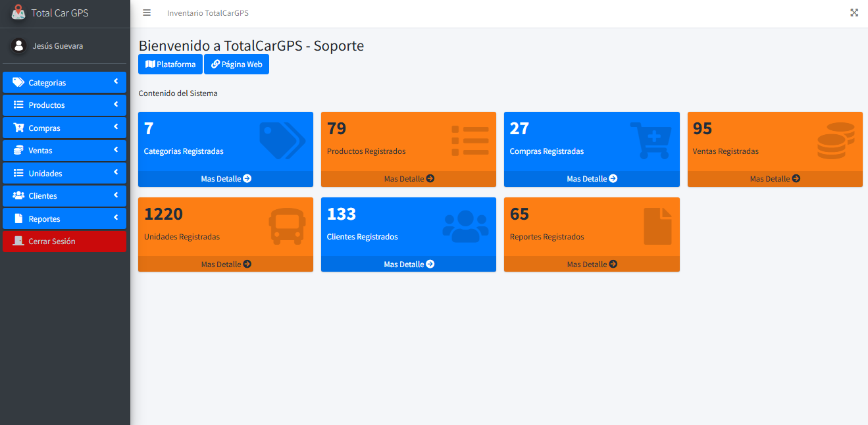The image size is (868, 425).
Task: Click the fullscreen expand icon
Action: click(x=854, y=12)
